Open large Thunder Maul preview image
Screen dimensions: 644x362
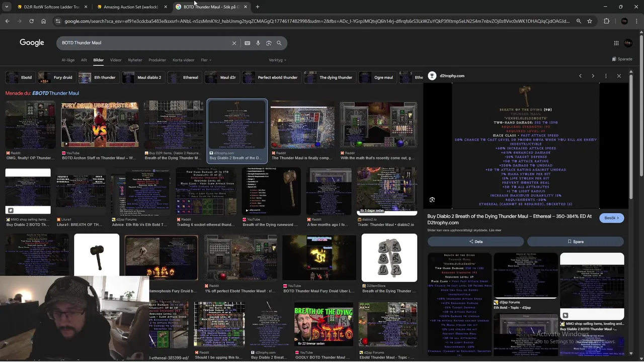[x=526, y=146]
